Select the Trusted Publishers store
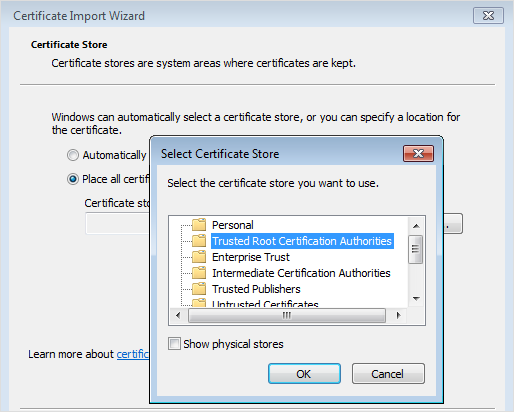514x412 pixels. pyautogui.click(x=256, y=289)
